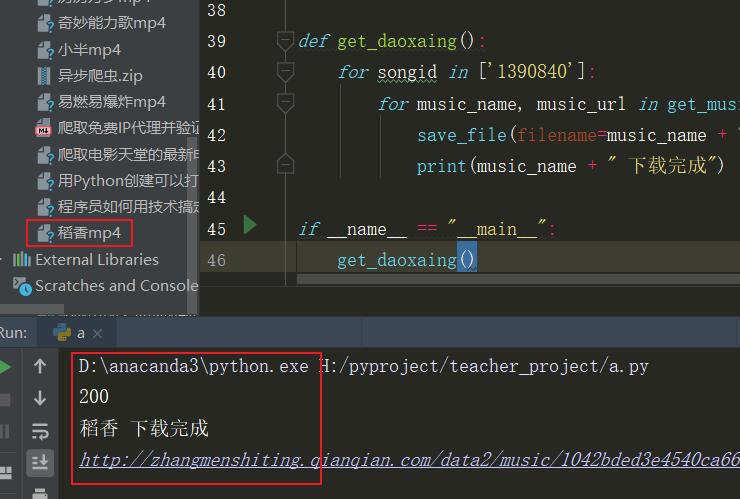Image resolution: width=740 pixels, height=499 pixels.
Task: Collapse get_daoxaing function at line 39
Action: pos(285,41)
